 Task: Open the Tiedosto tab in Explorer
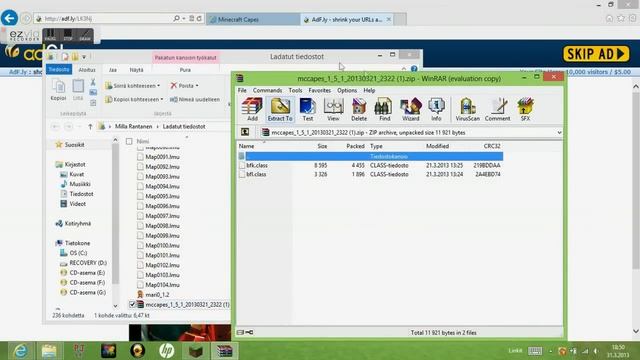pos(59,70)
